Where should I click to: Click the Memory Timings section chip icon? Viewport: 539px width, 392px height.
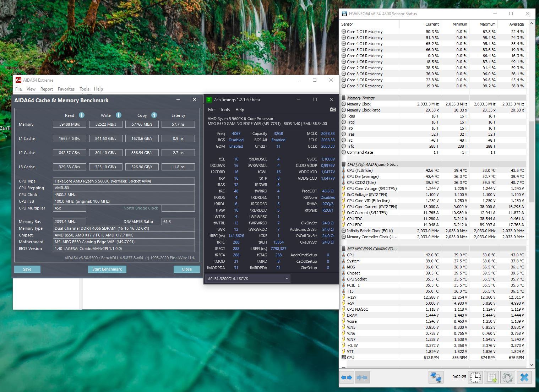(344, 98)
